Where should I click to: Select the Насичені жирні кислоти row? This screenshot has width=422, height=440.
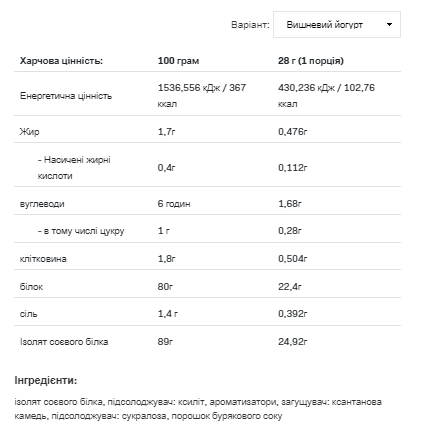tap(207, 168)
